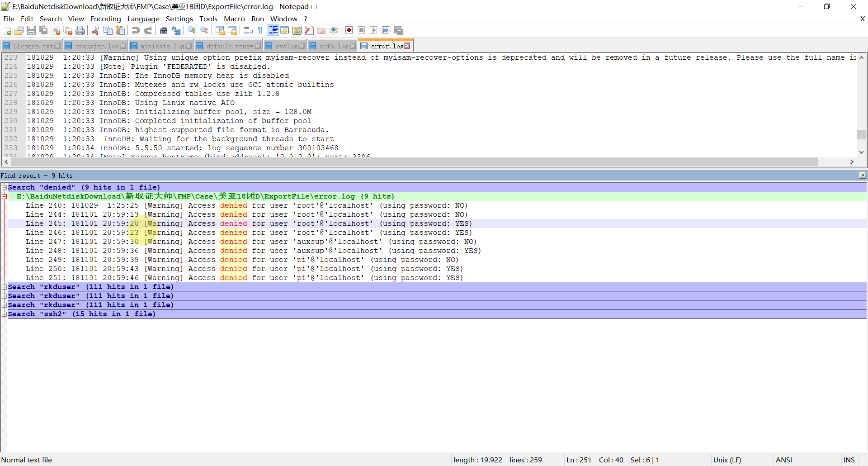868x466 pixels.
Task: Close the Find result panel
Action: point(863,175)
